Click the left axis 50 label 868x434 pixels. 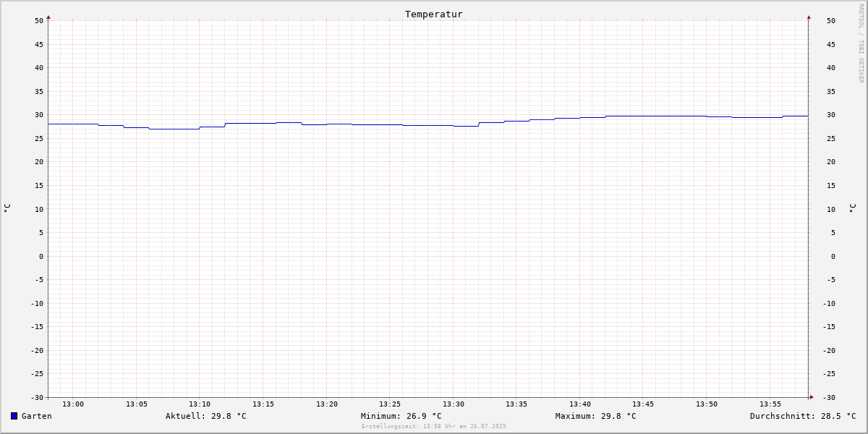click(x=39, y=20)
